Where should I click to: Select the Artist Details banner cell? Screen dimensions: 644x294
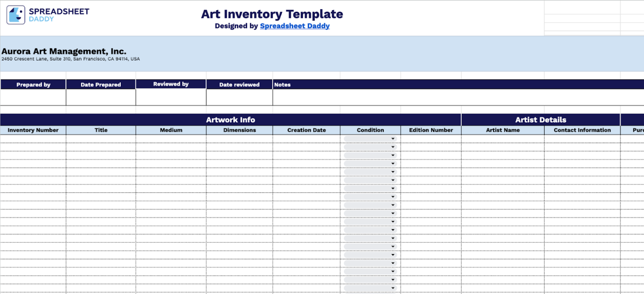pyautogui.click(x=540, y=120)
